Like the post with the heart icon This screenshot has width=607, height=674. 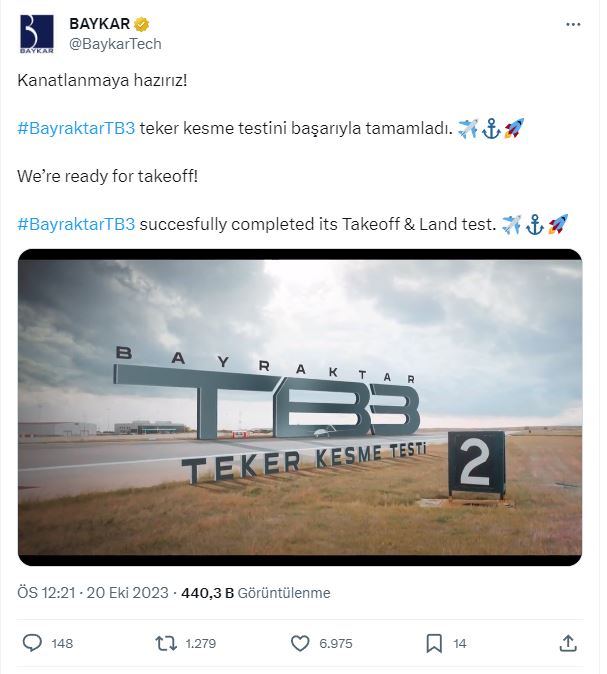click(x=300, y=643)
